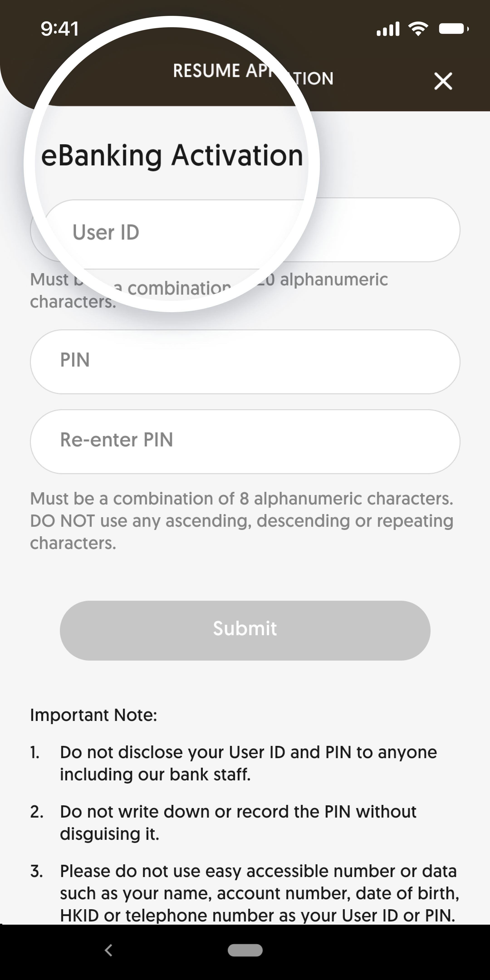Click the Submit button

pos(245,628)
